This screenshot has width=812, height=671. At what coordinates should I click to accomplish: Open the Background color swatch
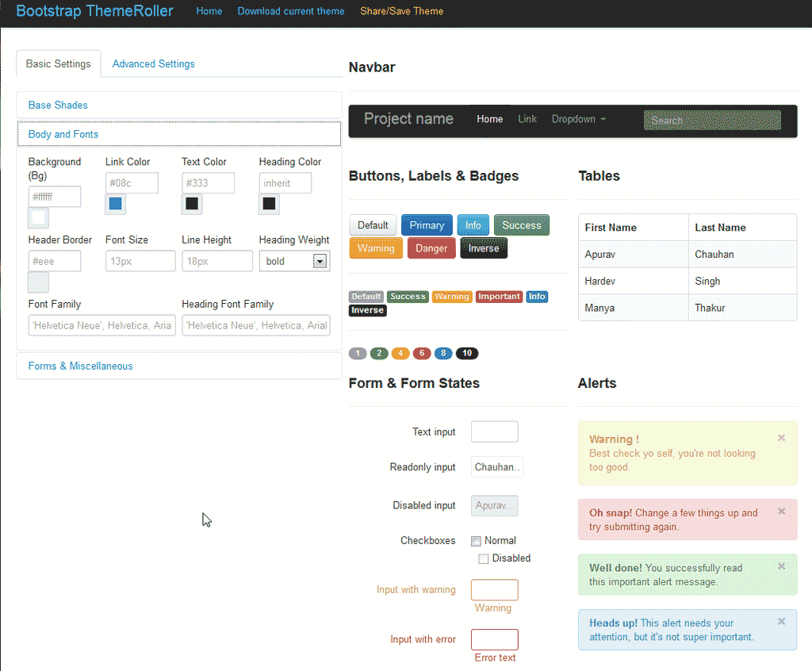coord(38,217)
